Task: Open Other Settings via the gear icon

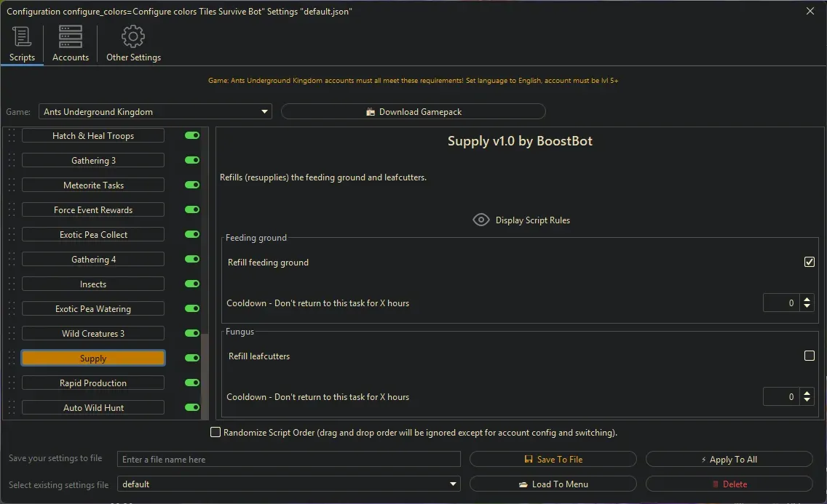Action: click(133, 36)
